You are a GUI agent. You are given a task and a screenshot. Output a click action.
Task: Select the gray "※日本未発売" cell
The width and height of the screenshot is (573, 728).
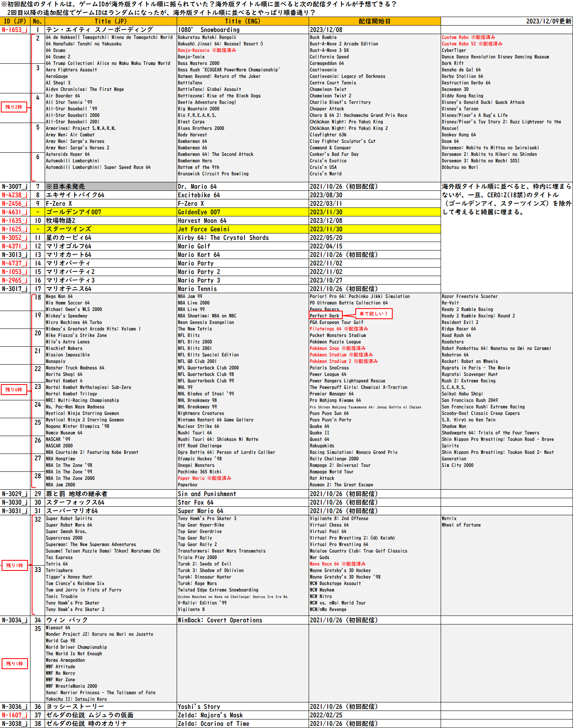(110, 186)
